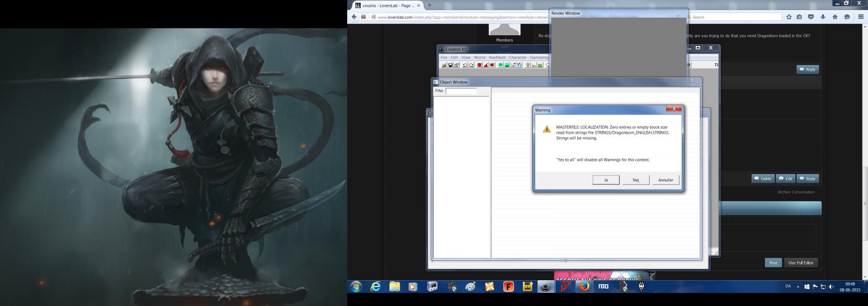Click the Edit button on the forum message
868x306 pixels.
pyautogui.click(x=786, y=179)
